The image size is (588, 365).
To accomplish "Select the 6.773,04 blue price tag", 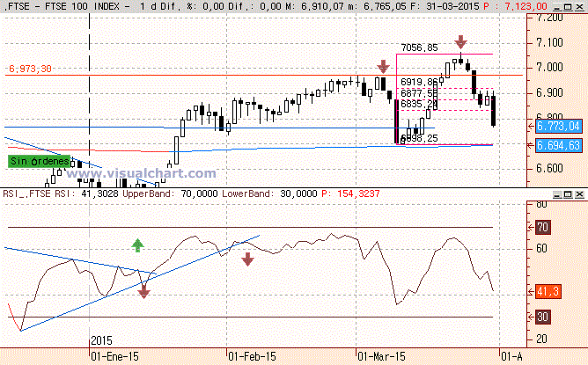I will (x=558, y=126).
